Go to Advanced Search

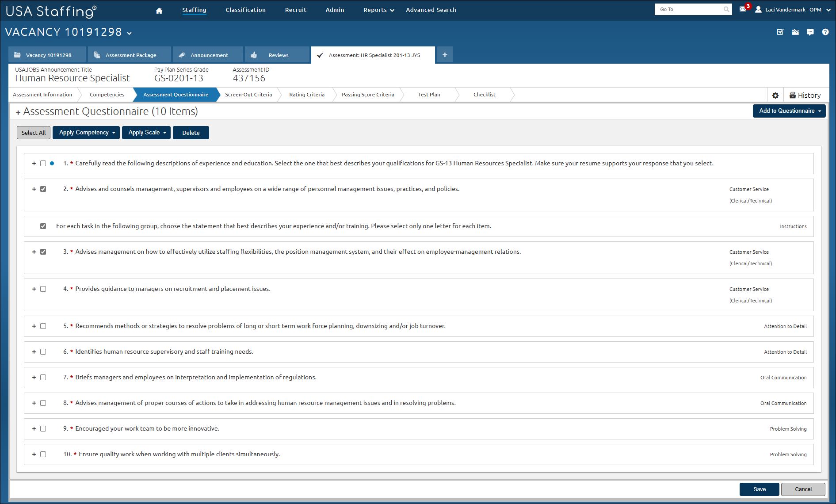click(x=431, y=10)
